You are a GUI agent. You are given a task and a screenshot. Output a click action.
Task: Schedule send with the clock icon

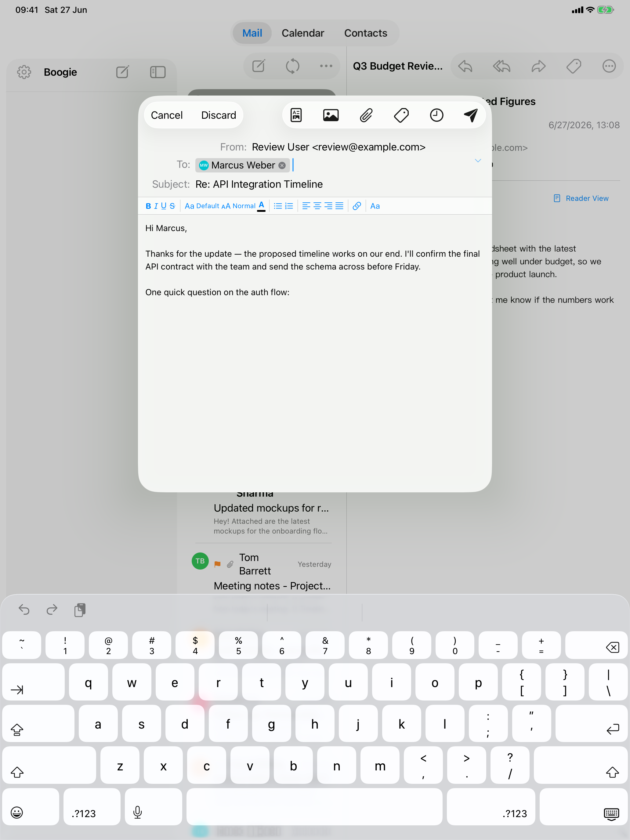coord(436,115)
